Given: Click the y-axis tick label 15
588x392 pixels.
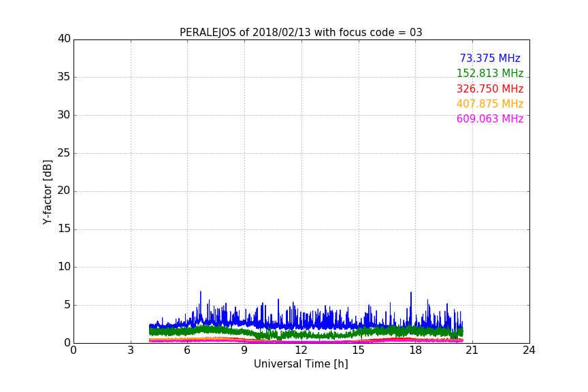Looking at the screenshot, I should click(64, 229).
